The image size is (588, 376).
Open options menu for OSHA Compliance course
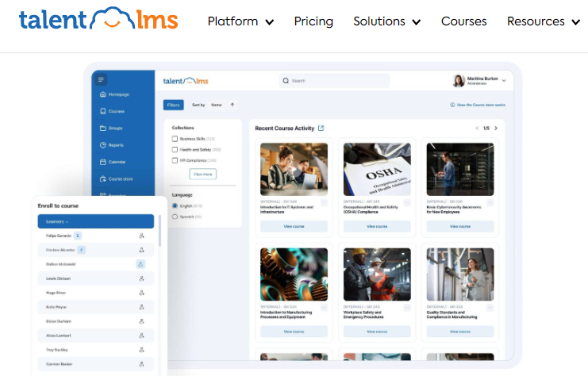click(407, 203)
